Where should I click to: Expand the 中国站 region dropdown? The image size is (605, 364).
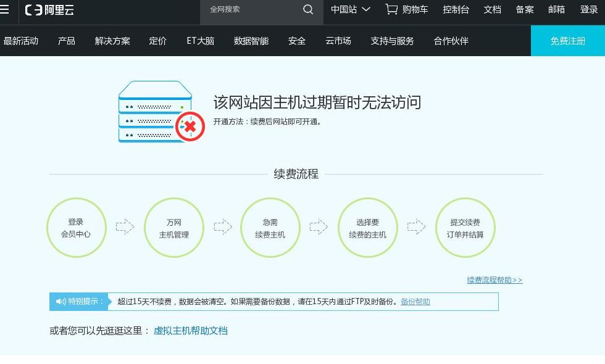pyautogui.click(x=351, y=9)
